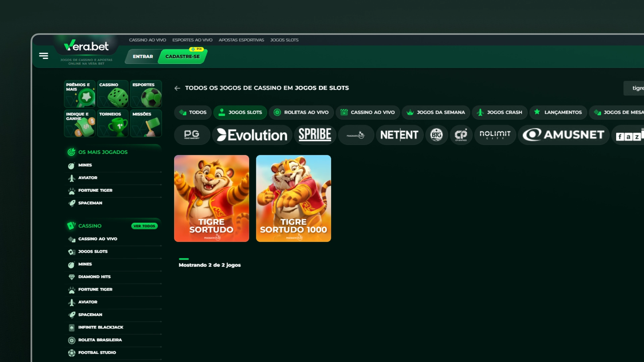This screenshot has height=362, width=644.
Task: Click the Vera.bet logo
Action: (x=86, y=46)
